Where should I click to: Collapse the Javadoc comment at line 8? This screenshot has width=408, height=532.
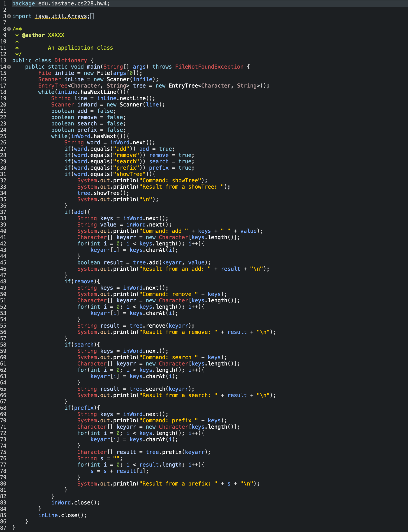click(x=9, y=29)
